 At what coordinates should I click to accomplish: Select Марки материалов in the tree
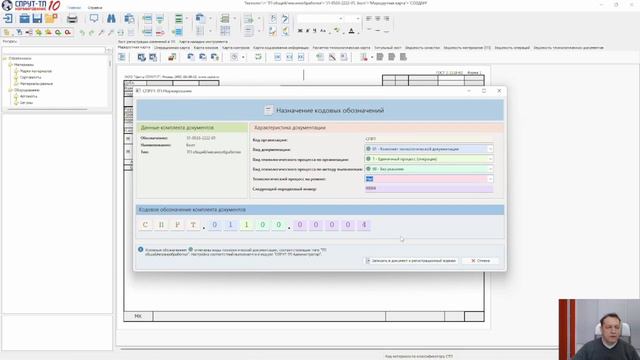pos(36,71)
